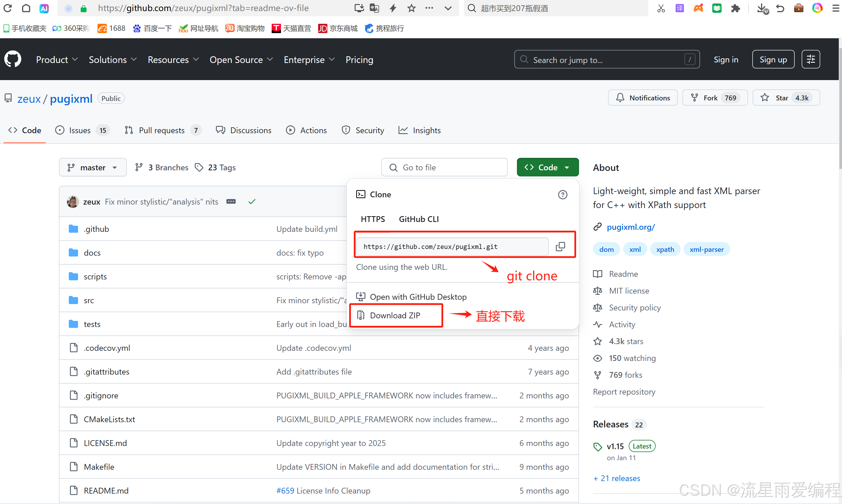This screenshot has width=842, height=504.
Task: Open the browser hamburger menu
Action: (836, 8)
